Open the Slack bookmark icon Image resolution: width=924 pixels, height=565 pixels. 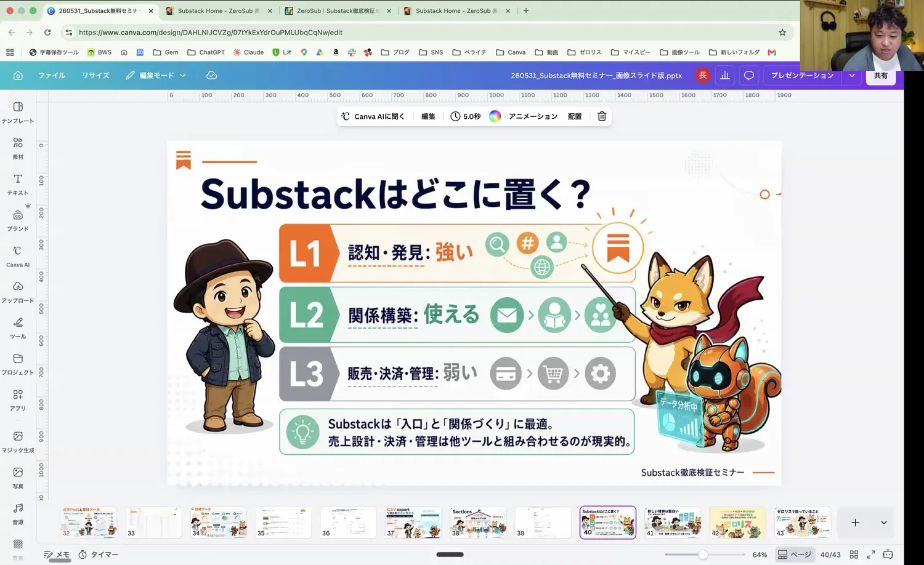[x=352, y=52]
